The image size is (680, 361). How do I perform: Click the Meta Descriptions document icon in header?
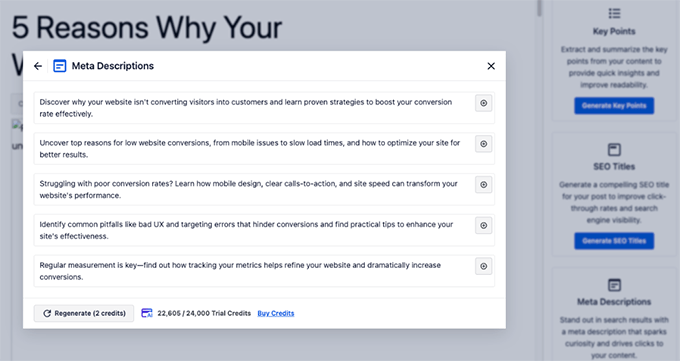coord(60,66)
